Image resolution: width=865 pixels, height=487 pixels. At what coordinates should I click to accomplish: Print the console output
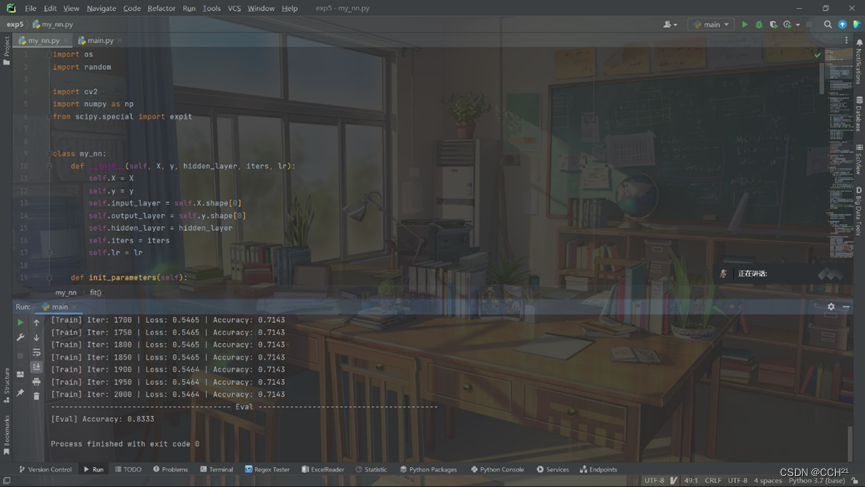tap(36, 382)
